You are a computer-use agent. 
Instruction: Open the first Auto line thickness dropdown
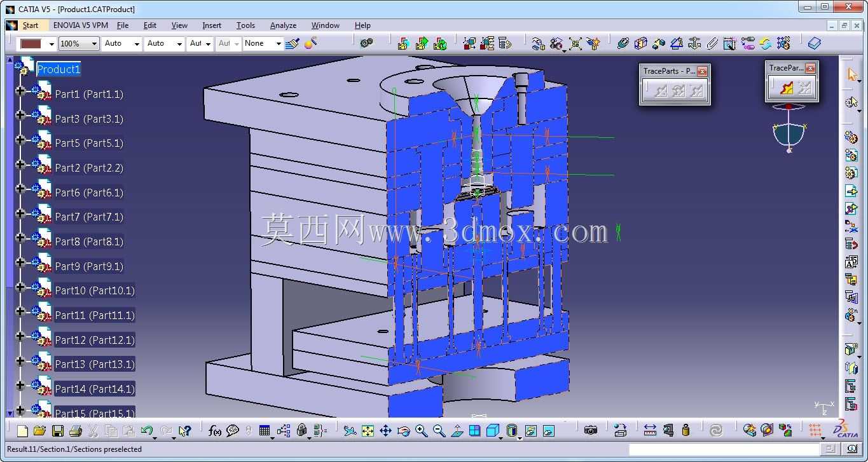tap(136, 44)
